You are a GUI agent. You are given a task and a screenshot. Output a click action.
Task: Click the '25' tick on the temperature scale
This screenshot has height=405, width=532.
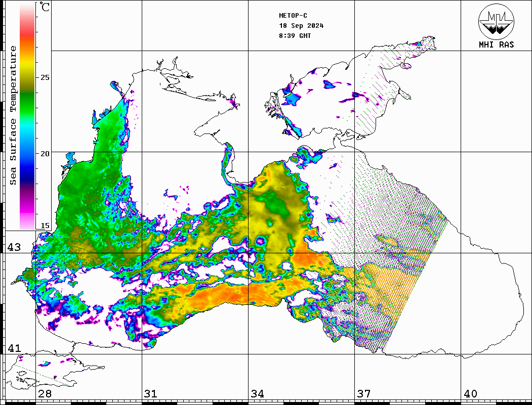click(45, 77)
